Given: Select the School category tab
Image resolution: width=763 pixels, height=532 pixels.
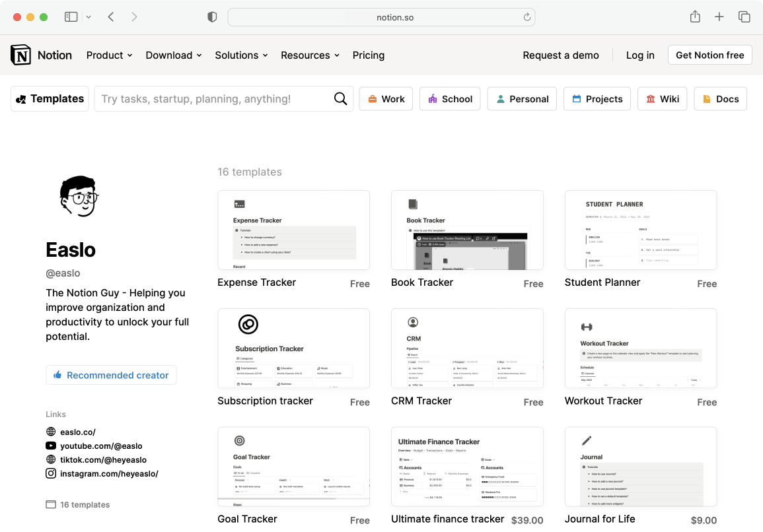Looking at the screenshot, I should click(450, 99).
